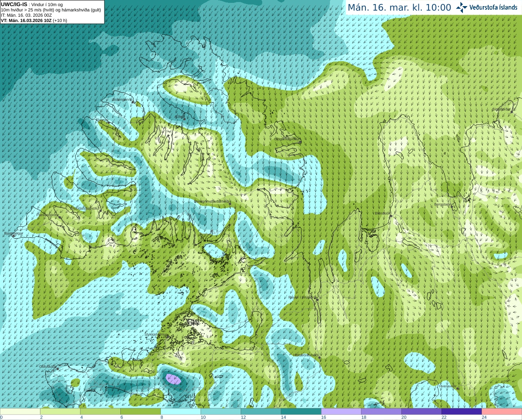This screenshot has width=522, height=420.
Task: Select the Bolungarvík station label
Action: [x=123, y=99]
